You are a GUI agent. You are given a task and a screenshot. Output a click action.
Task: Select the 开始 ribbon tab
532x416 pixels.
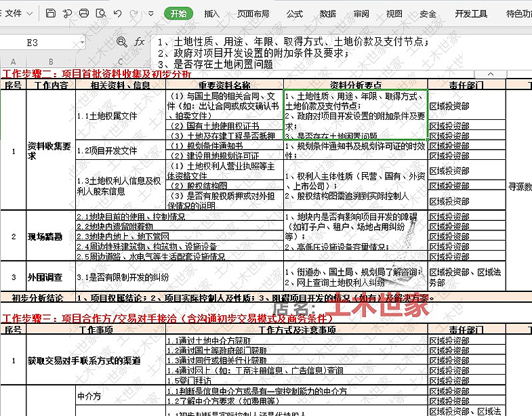(x=178, y=14)
